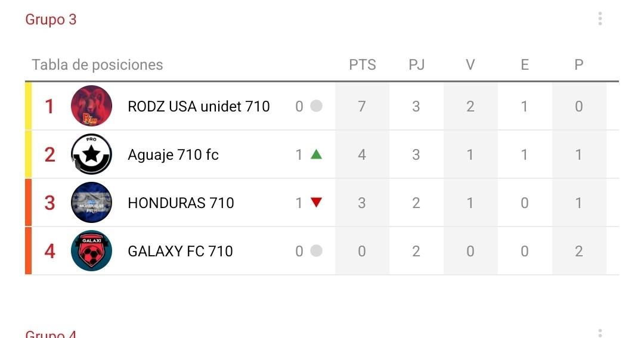Click the gray no-change dot for RODZ USA
Image resolution: width=644 pixels, height=338 pixels.
point(316,106)
